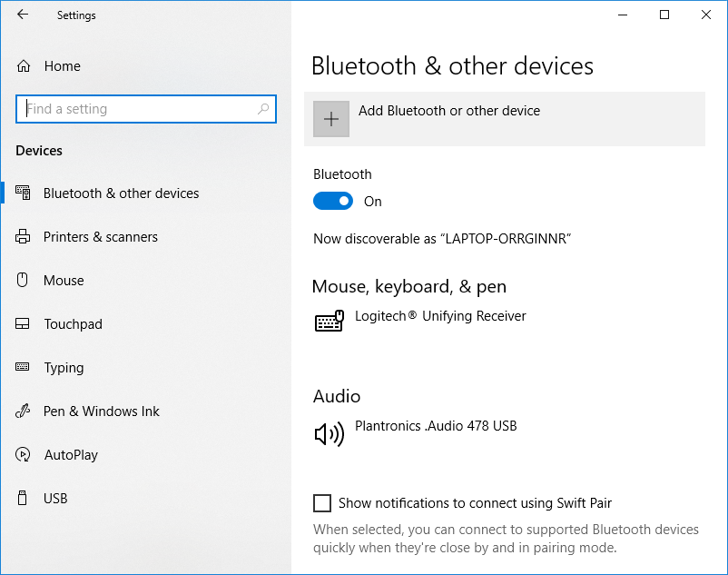Click the Printers & scanners icon
This screenshot has width=728, height=575.
pos(24,237)
